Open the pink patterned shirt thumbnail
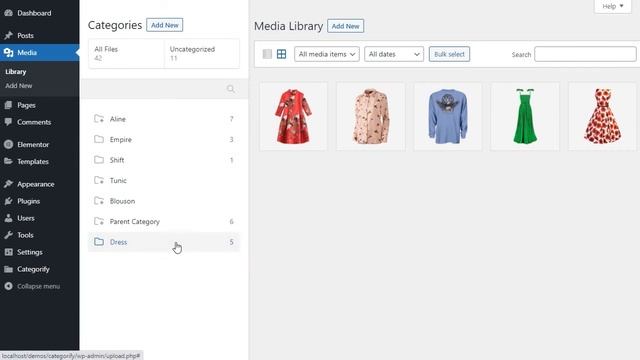 [x=371, y=116]
